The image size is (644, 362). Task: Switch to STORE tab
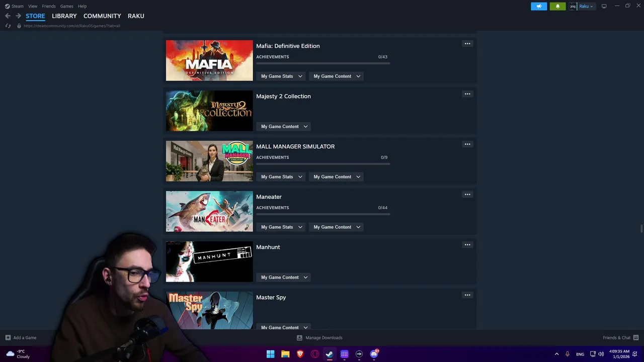click(x=35, y=16)
